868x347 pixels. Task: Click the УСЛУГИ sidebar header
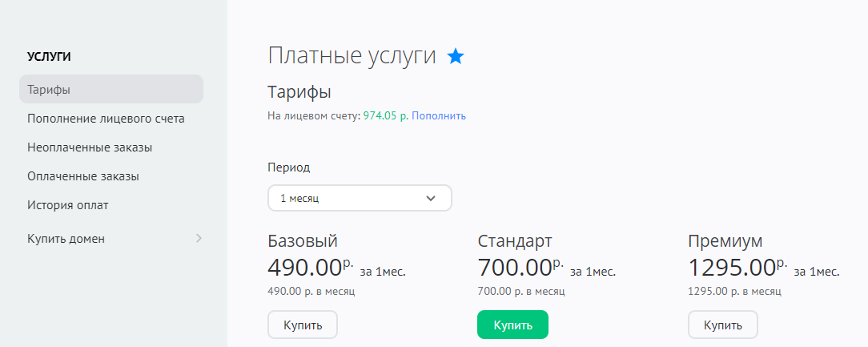tap(50, 56)
